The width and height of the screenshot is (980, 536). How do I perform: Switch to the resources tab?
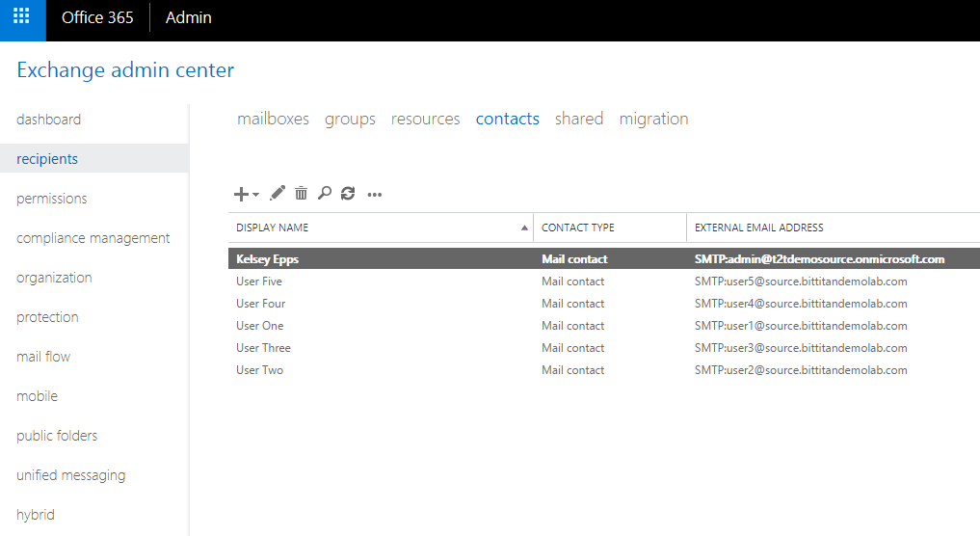tap(426, 119)
